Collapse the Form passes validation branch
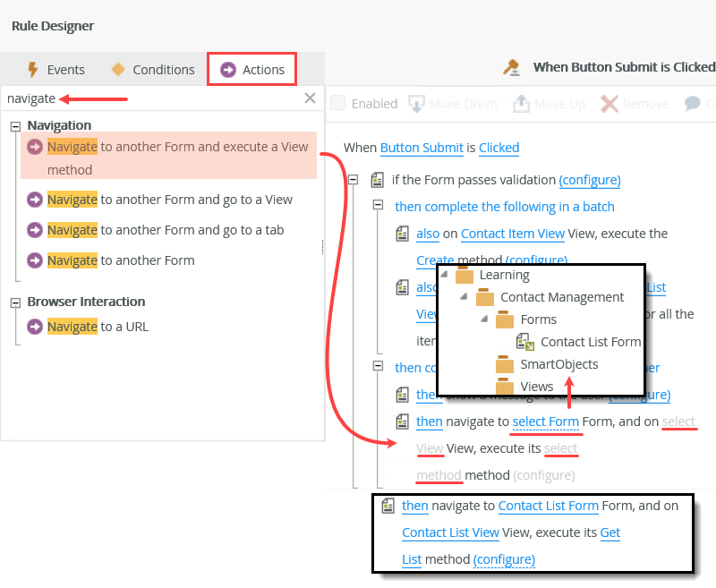Viewport: 716px width, 588px height. click(x=353, y=180)
